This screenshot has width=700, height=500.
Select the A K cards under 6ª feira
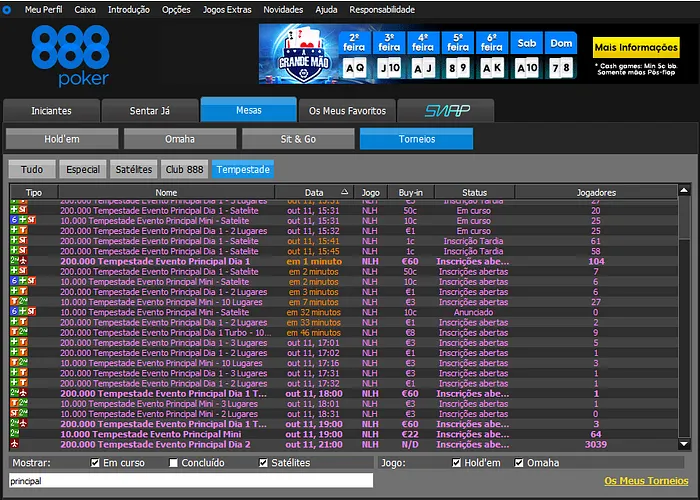pos(492,68)
